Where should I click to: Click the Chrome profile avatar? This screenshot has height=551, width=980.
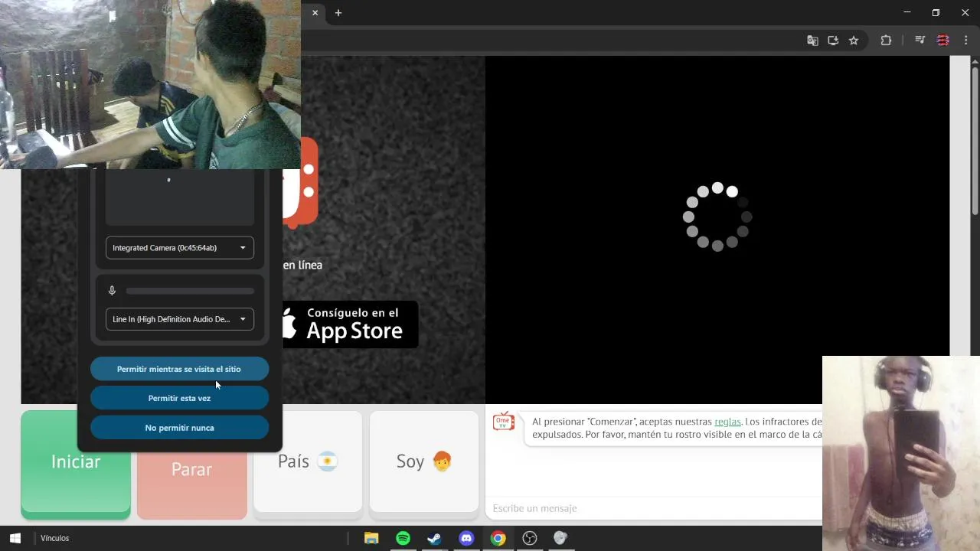click(943, 41)
